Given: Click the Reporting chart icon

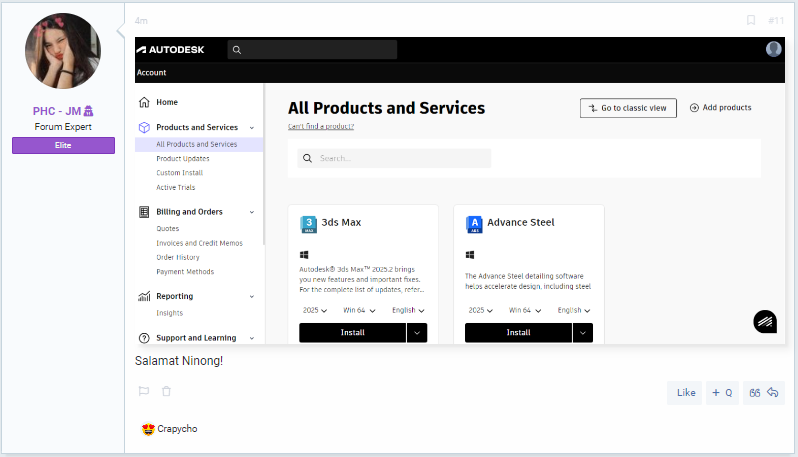Looking at the screenshot, I should click(144, 296).
